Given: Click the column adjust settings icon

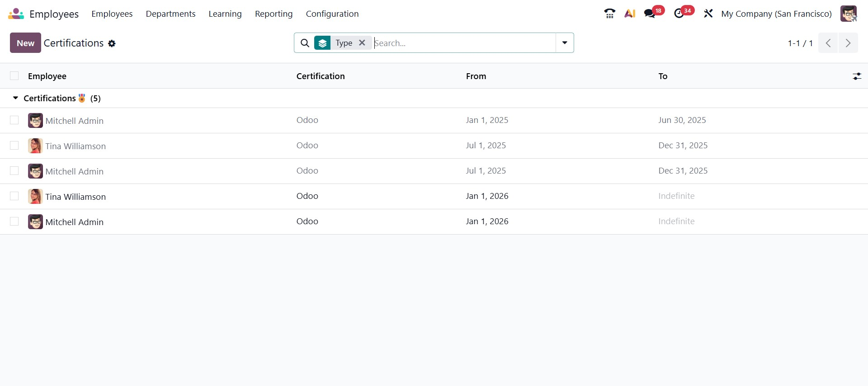Looking at the screenshot, I should coord(857,76).
